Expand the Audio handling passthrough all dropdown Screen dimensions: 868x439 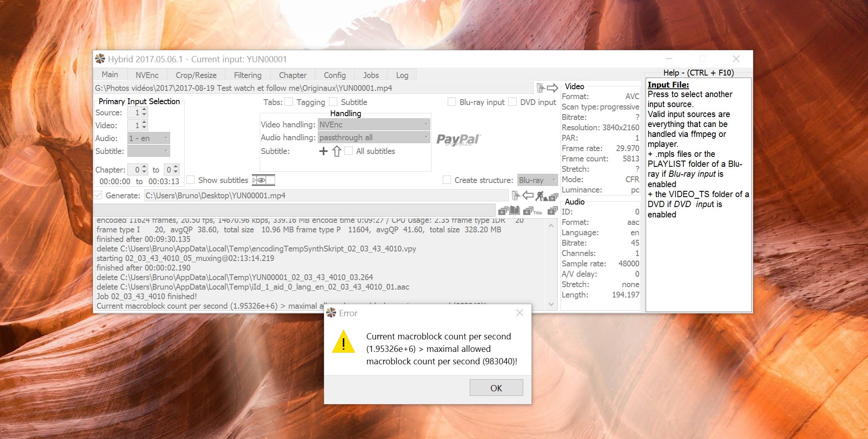pos(373,137)
